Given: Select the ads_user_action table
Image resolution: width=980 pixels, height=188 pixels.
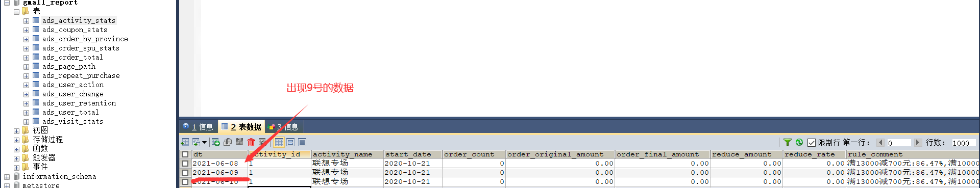Looking at the screenshot, I should point(72,85).
